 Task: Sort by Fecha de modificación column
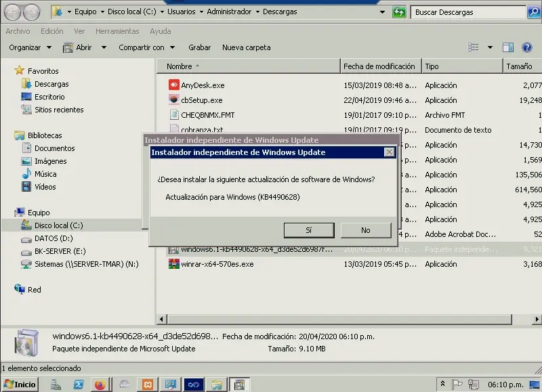pyautogui.click(x=381, y=66)
